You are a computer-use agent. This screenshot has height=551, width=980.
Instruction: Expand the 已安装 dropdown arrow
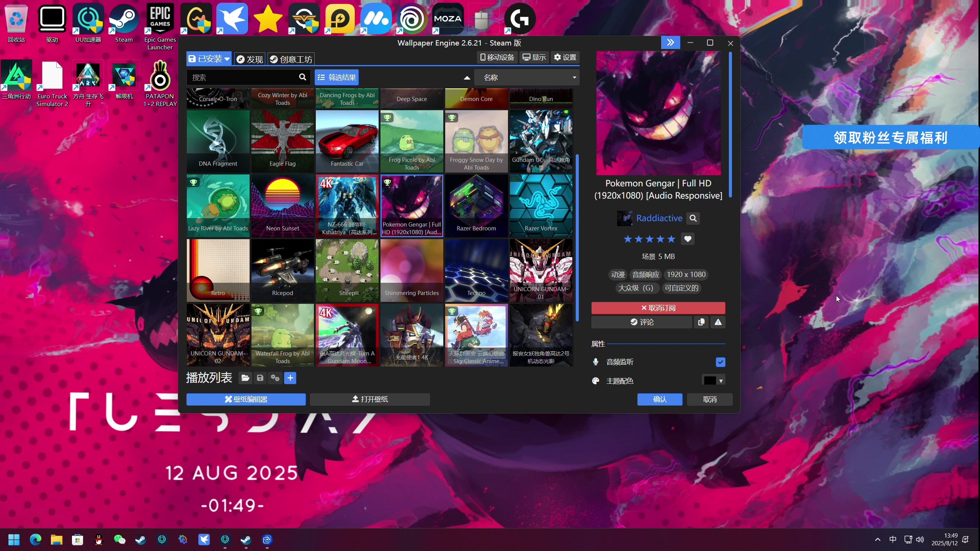(x=227, y=59)
